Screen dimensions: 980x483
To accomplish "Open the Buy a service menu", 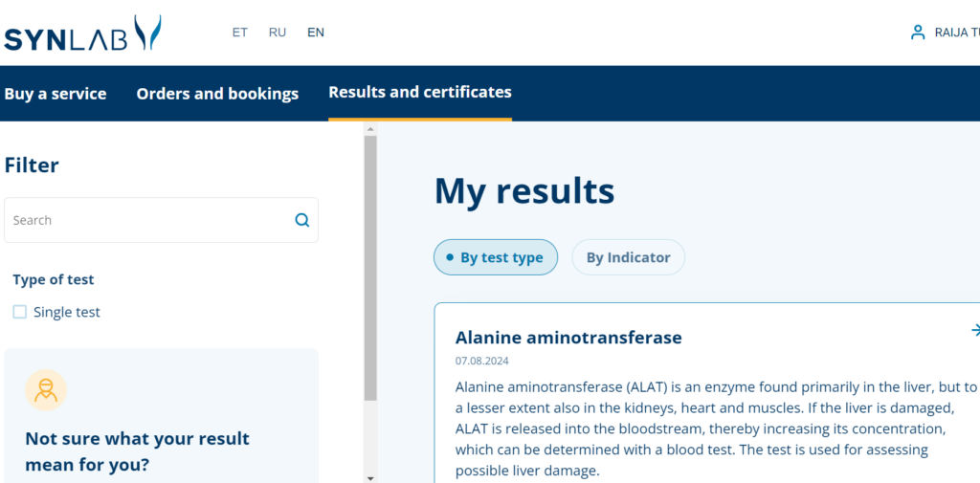I will tap(56, 94).
